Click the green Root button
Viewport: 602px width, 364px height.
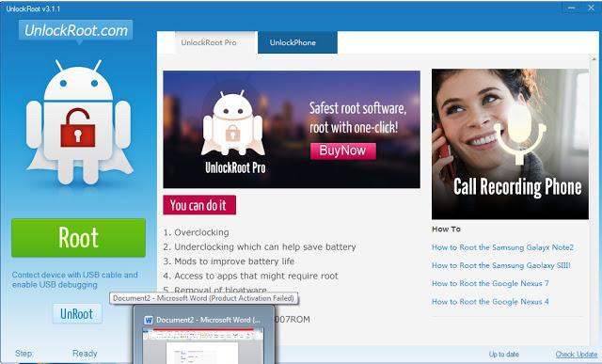click(x=78, y=238)
